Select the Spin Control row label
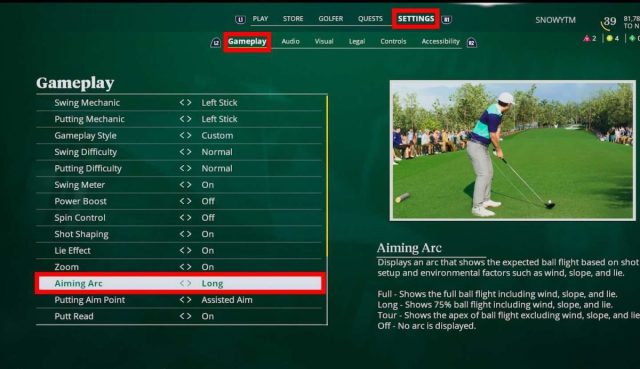This screenshot has height=369, width=640. click(x=80, y=218)
